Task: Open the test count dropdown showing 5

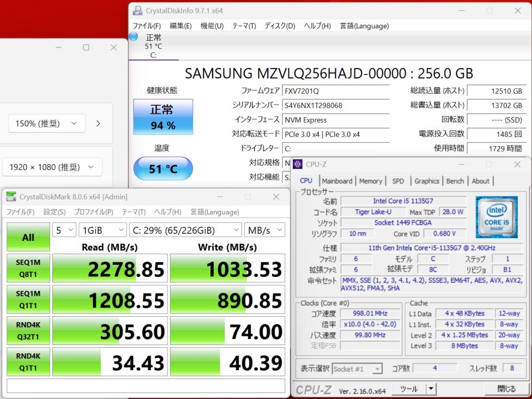Action: pos(64,230)
